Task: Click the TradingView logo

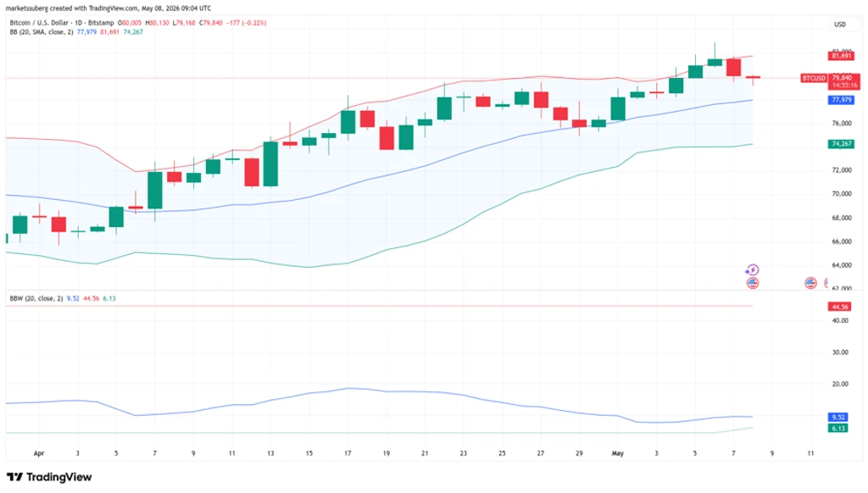Action: coord(49,477)
